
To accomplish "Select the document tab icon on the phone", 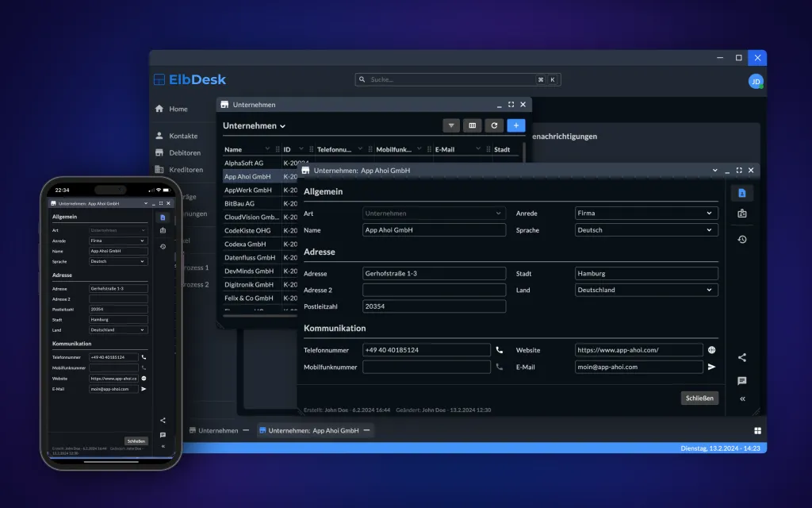I will pos(163,217).
